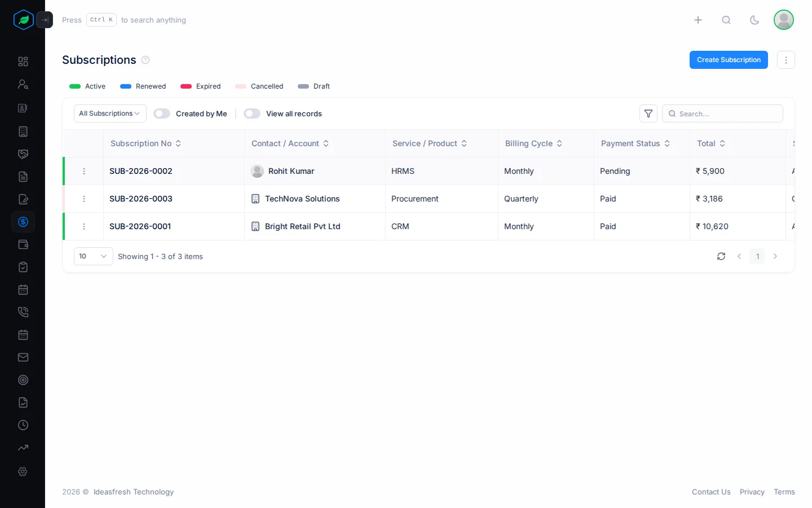Open row menu for SUB-2026-0002
Image resolution: width=812 pixels, height=508 pixels.
tap(84, 171)
